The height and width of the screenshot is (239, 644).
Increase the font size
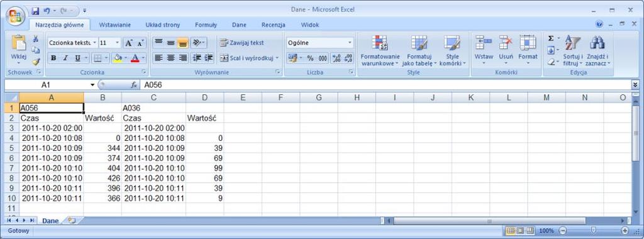click(x=129, y=43)
